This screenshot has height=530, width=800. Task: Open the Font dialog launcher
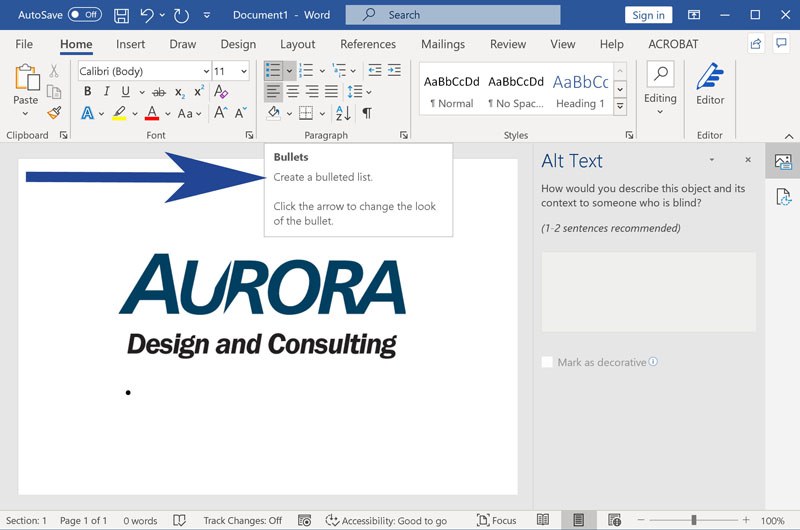[249, 135]
